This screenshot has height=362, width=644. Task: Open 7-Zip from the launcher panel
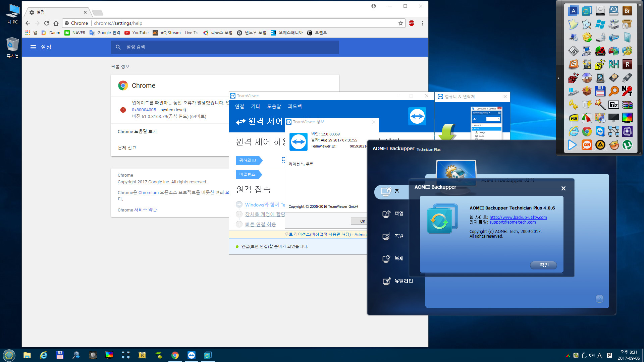pos(613,105)
